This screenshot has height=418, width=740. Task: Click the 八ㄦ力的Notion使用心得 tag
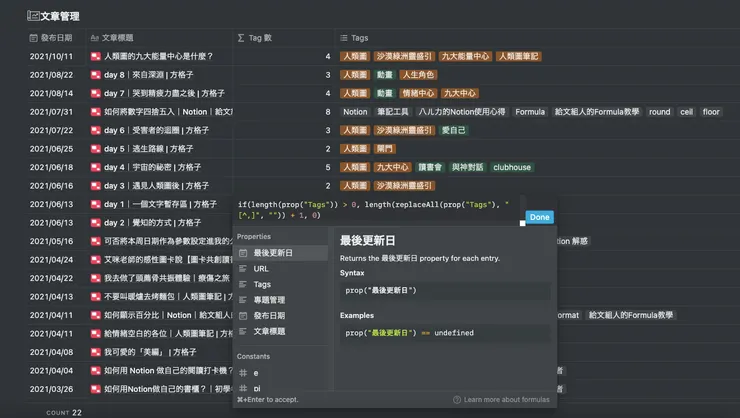[462, 112]
